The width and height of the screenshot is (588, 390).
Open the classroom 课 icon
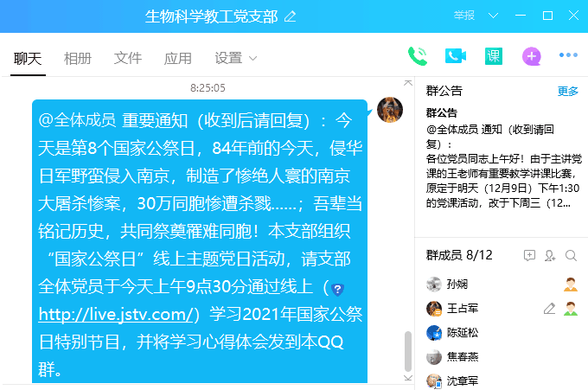pyautogui.click(x=494, y=56)
